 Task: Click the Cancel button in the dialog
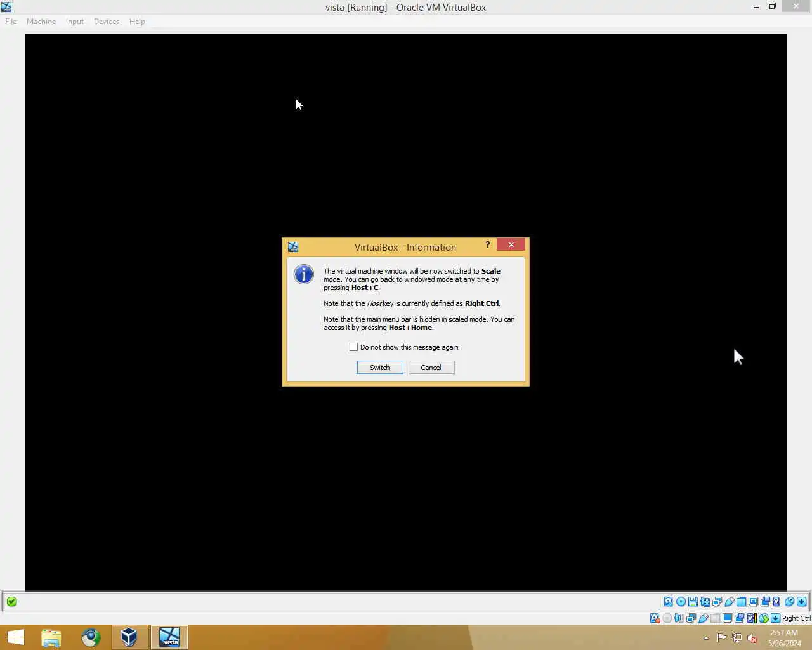(x=431, y=368)
